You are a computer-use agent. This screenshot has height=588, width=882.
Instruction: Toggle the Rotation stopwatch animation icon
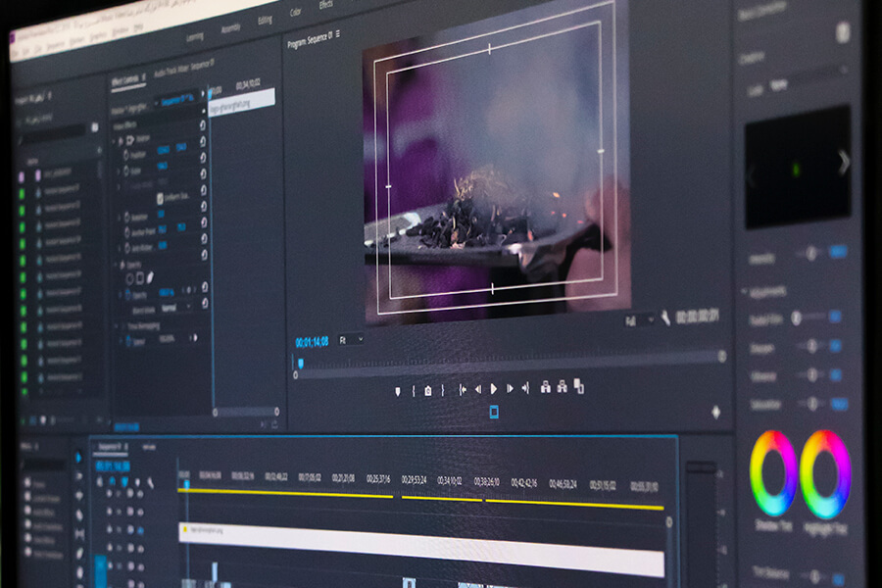click(127, 217)
